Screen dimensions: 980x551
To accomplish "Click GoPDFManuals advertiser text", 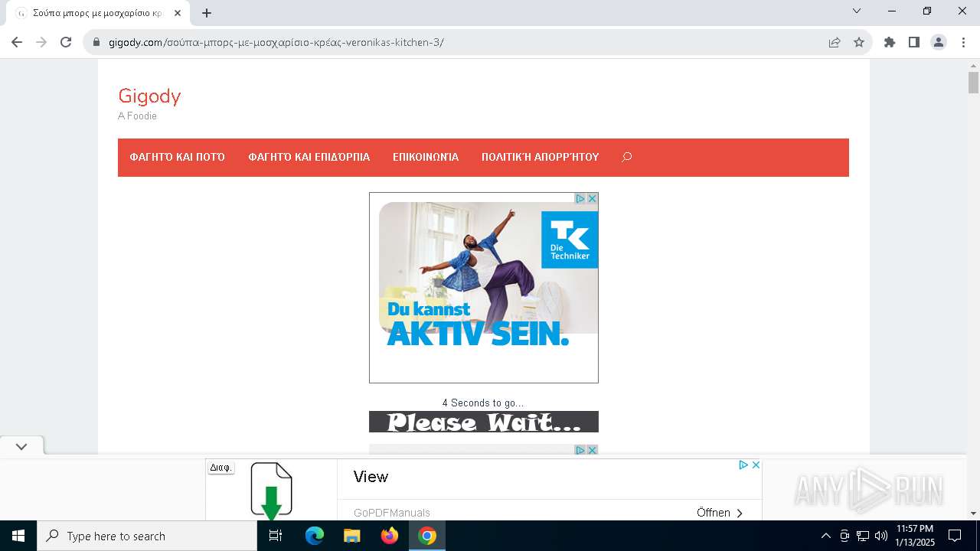I will [x=392, y=513].
